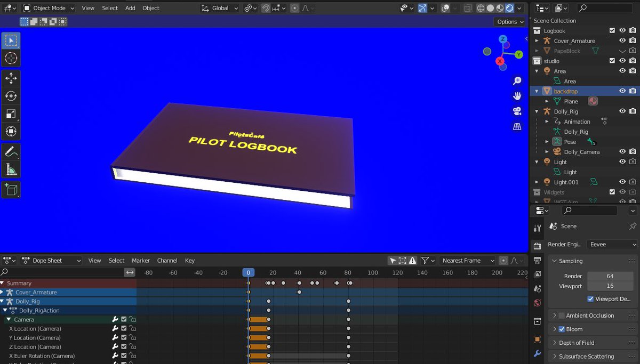640x364 pixels.
Task: Switch to material preview shading
Action: point(500,8)
